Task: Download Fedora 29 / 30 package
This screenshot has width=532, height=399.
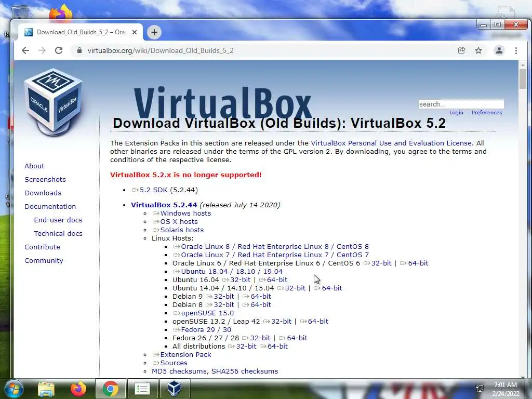Action: pyautogui.click(x=202, y=330)
